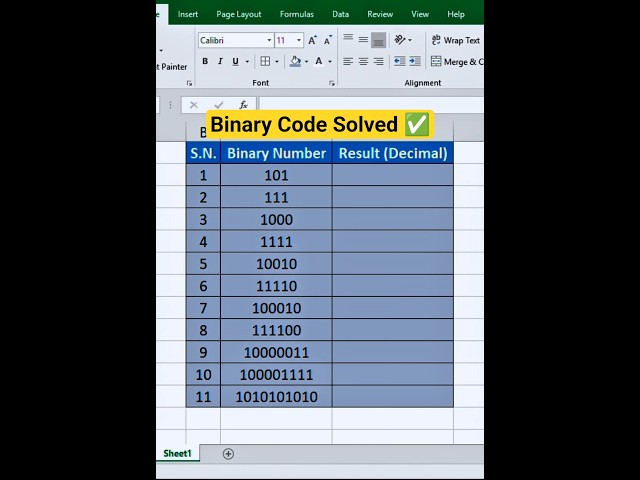
Task: Open the Help ribbon tab
Action: pyautogui.click(x=456, y=14)
